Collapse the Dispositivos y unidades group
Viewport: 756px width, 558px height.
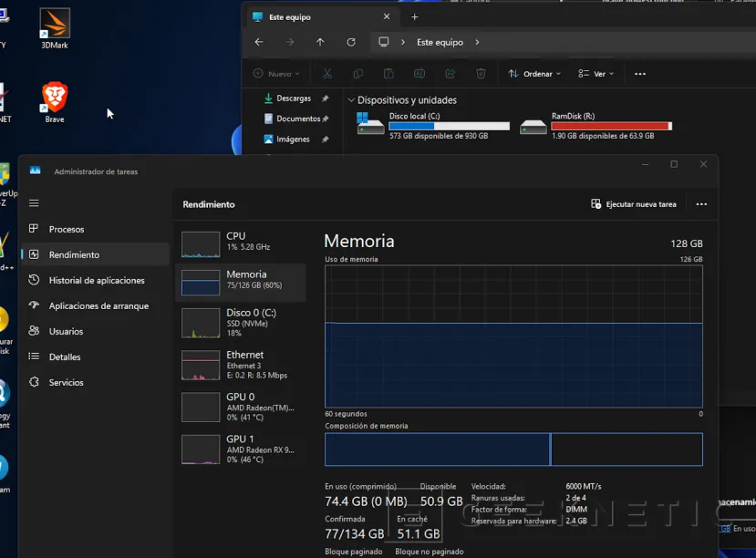coord(351,100)
